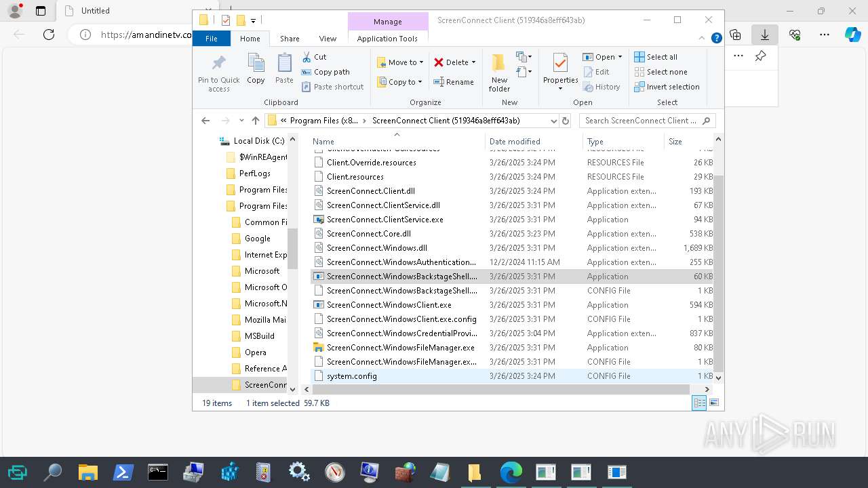Click the Copilot icon in browser
Screen dimensions: 868x488
tap(852, 35)
